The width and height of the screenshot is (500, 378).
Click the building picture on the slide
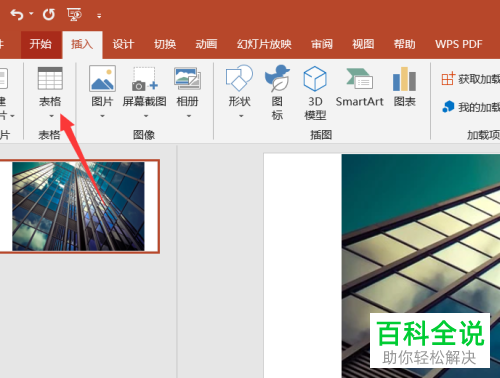tap(421, 266)
